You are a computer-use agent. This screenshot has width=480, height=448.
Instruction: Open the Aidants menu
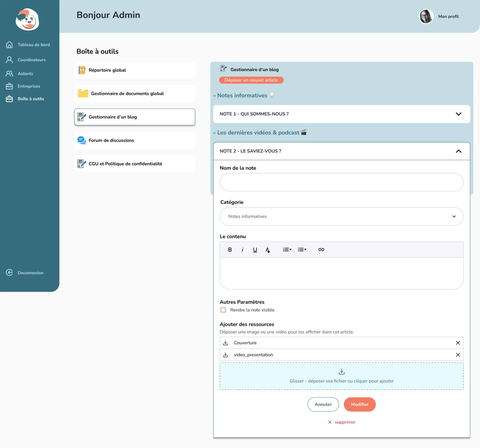pyautogui.click(x=25, y=74)
